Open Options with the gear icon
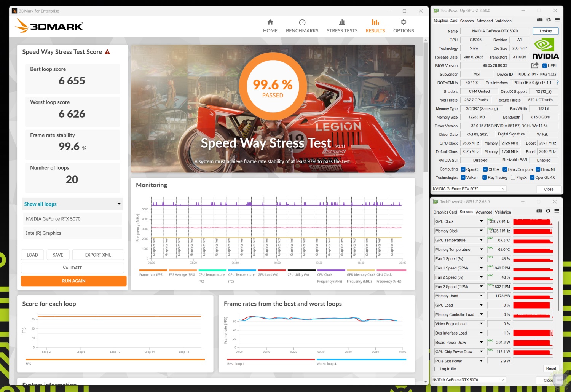 (x=404, y=22)
